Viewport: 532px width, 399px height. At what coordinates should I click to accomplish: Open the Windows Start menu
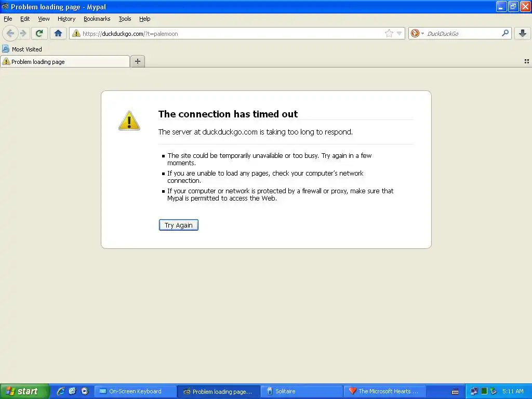click(24, 391)
